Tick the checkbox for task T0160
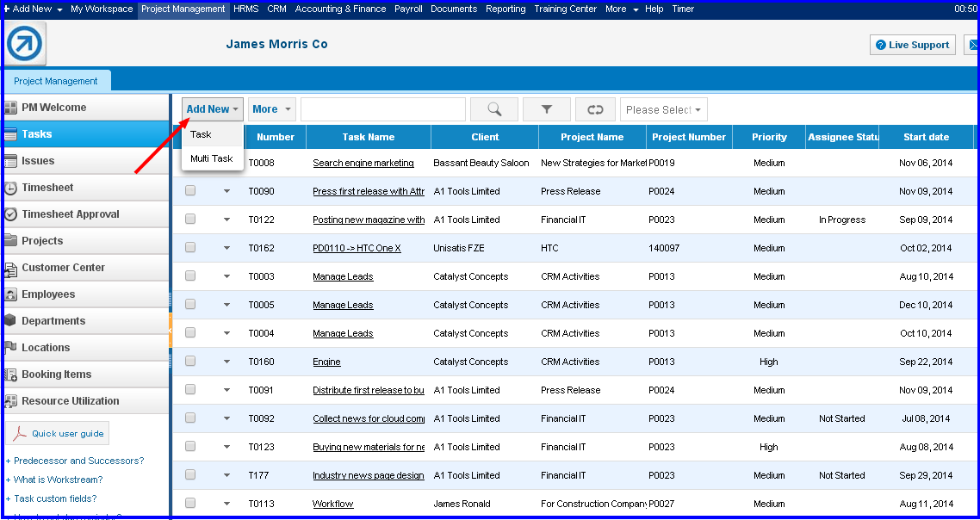The height and width of the screenshot is (520, 980). point(190,362)
